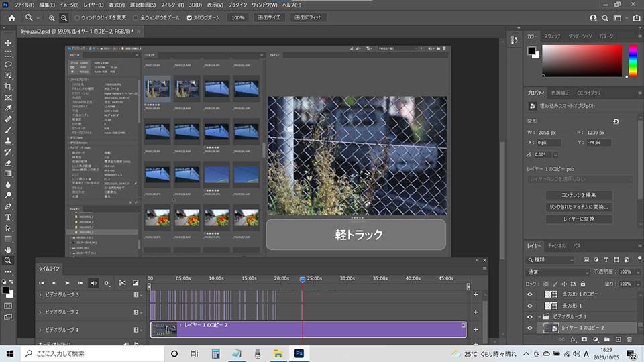Click the Home icon in options bar
Screen dimensions: 644x362
[11, 18]
